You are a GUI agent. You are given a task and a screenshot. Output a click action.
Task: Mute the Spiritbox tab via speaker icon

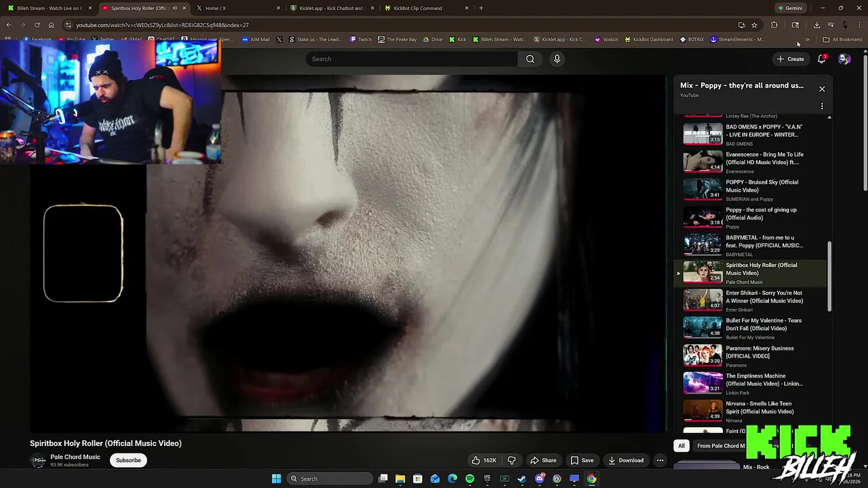tap(175, 8)
